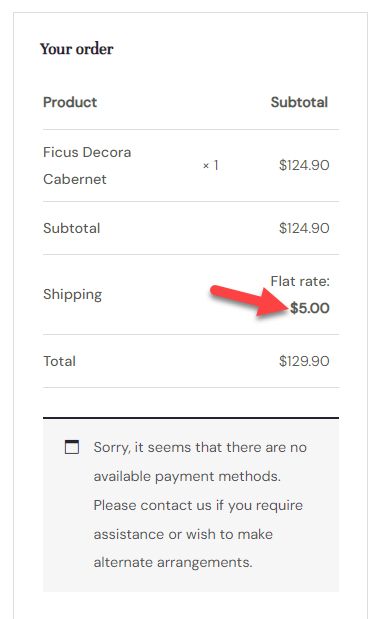Click the Shipping row label
Viewport: 382px width, 619px height.
pos(72,294)
